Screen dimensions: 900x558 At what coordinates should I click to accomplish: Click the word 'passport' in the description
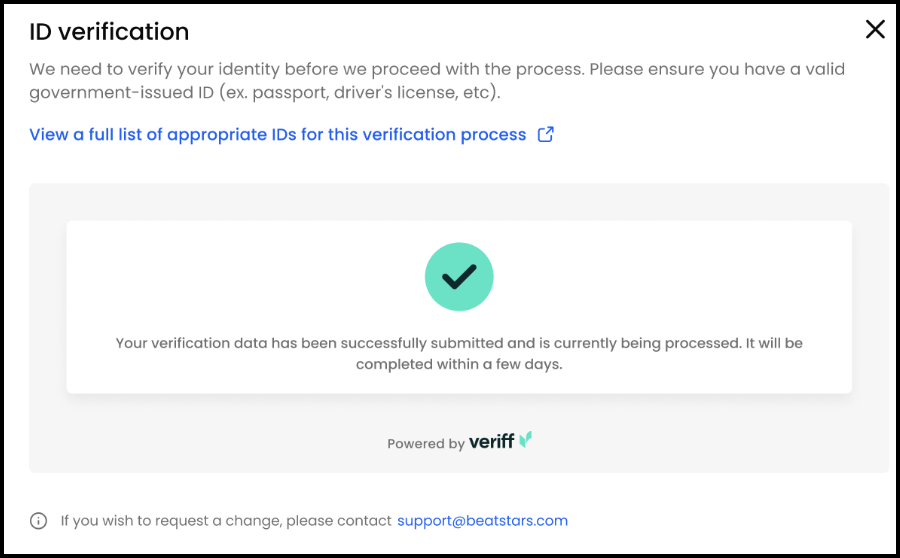tap(290, 93)
